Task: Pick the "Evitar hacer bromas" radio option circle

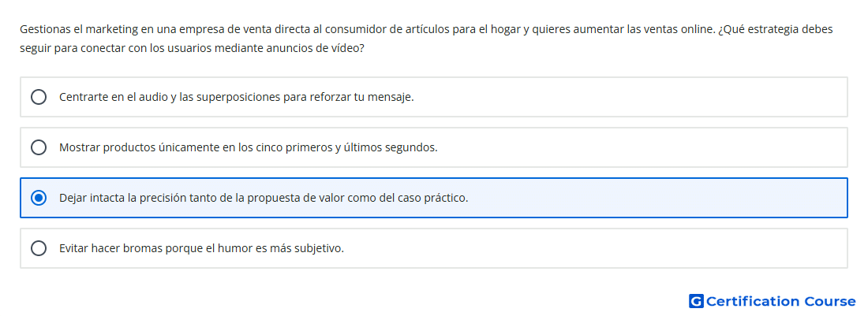Action: click(x=38, y=248)
